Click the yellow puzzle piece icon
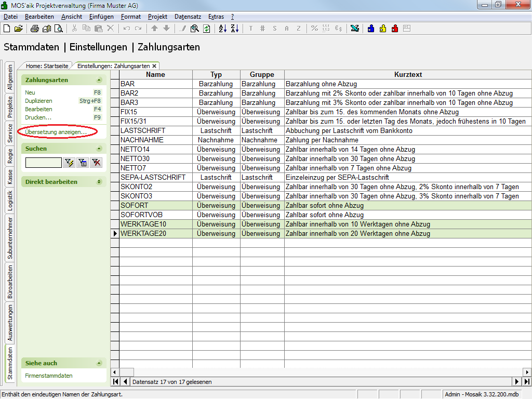The width and height of the screenshot is (532, 399). click(383, 29)
